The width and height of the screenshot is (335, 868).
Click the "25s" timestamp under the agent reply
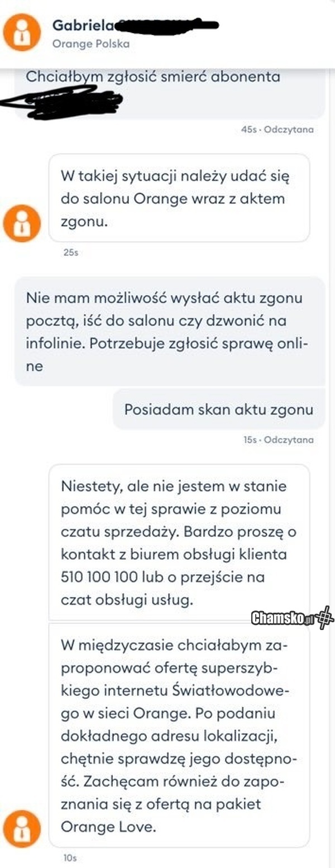tap(72, 252)
